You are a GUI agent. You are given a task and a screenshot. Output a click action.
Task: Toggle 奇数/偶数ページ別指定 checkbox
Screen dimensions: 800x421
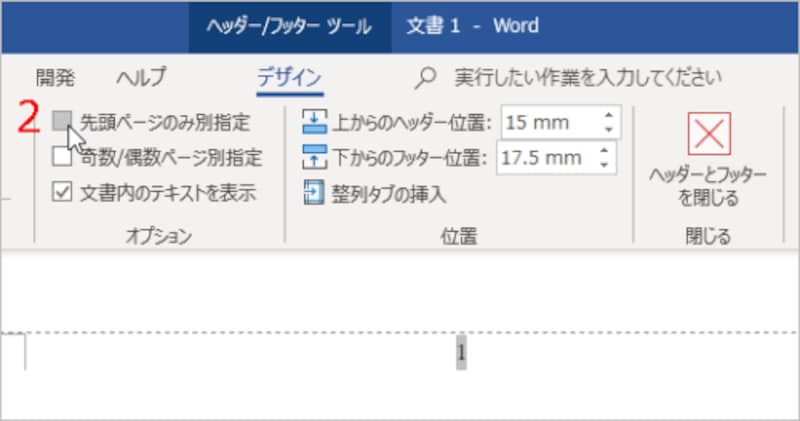tap(62, 157)
